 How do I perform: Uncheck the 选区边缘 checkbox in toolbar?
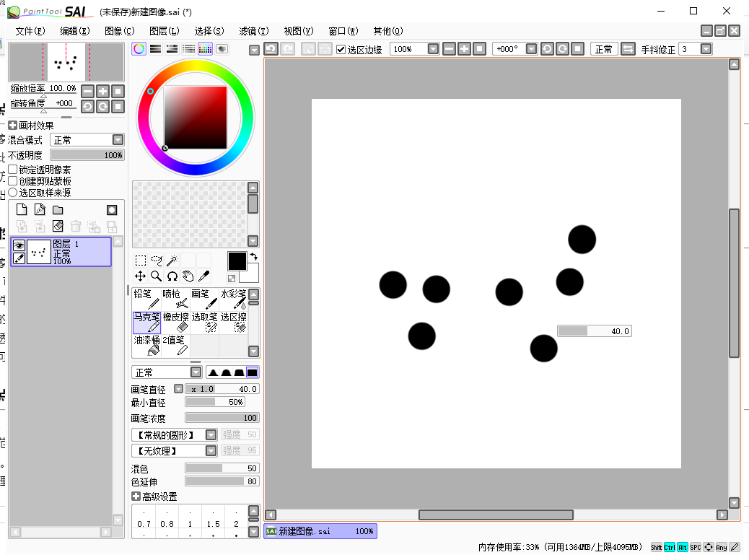pyautogui.click(x=341, y=50)
